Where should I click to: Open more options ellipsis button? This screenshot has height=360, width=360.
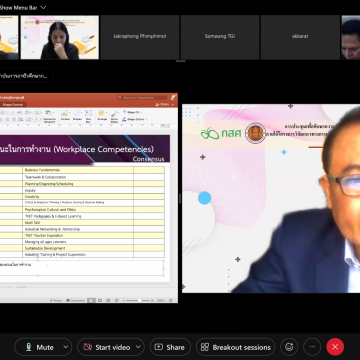coord(312,347)
